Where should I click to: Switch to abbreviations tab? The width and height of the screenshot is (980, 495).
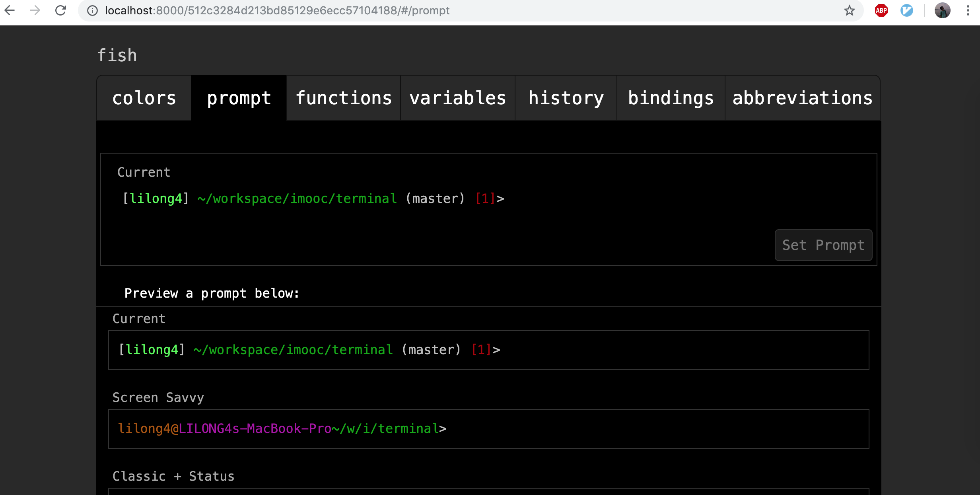click(x=803, y=98)
